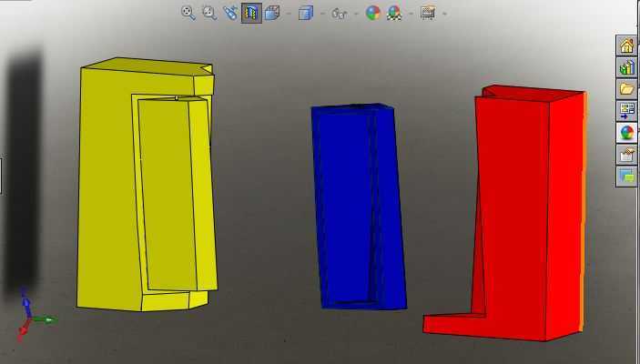640x364 pixels.
Task: Click the Display Style box icon
Action: pos(305,13)
